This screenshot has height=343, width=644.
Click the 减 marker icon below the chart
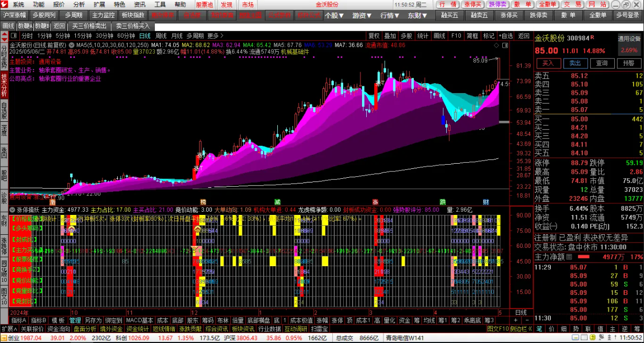pyautogui.click(x=277, y=202)
